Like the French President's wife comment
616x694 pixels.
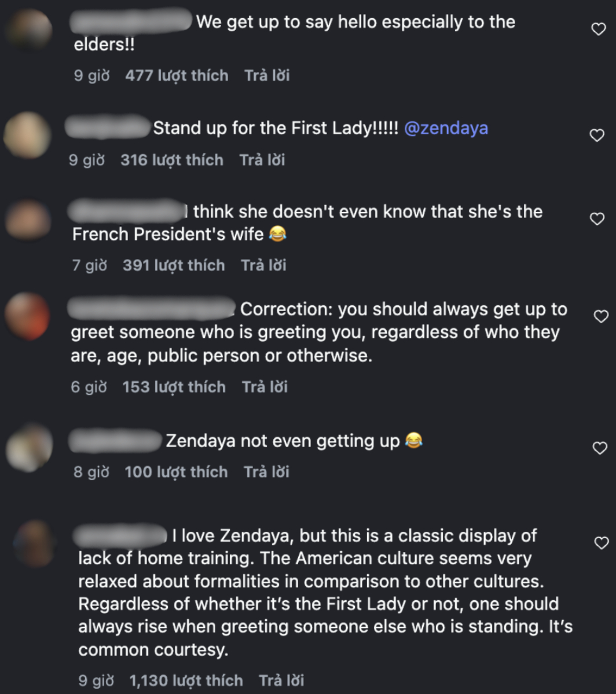pos(597,218)
